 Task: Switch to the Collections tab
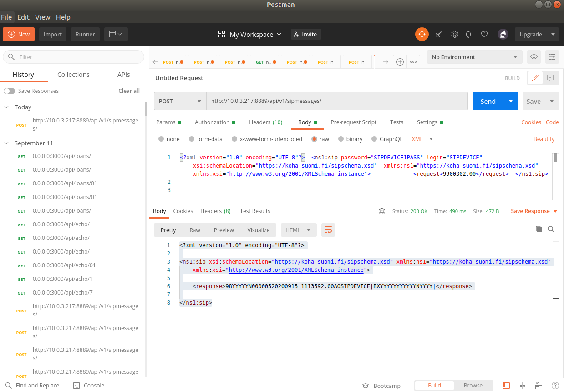pos(73,75)
